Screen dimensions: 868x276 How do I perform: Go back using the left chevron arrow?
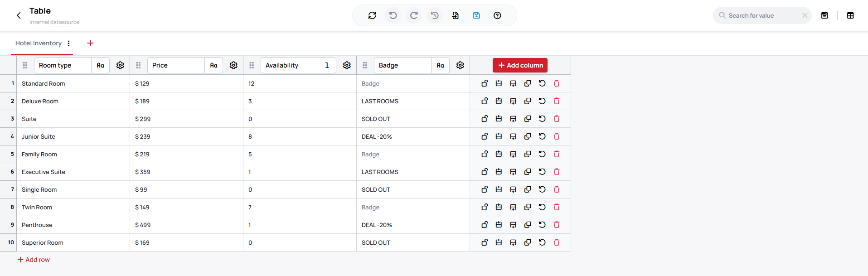pyautogui.click(x=19, y=15)
